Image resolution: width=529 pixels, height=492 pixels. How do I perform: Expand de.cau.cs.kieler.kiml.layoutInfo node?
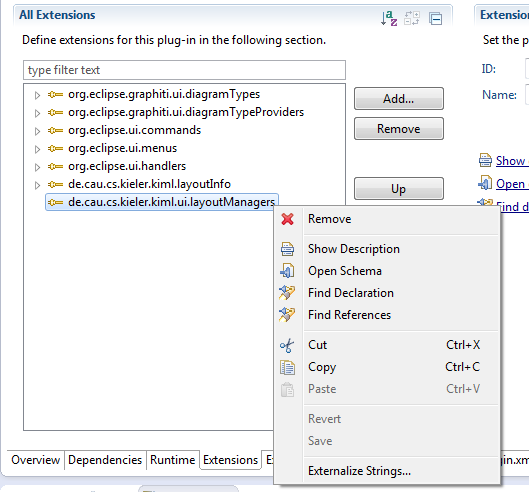(37, 185)
